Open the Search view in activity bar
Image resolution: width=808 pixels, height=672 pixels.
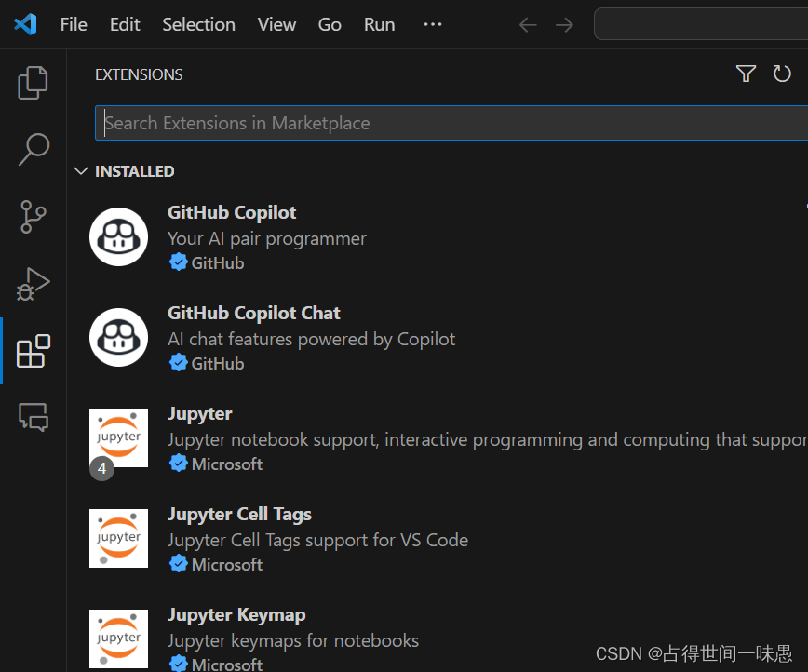[x=33, y=150]
